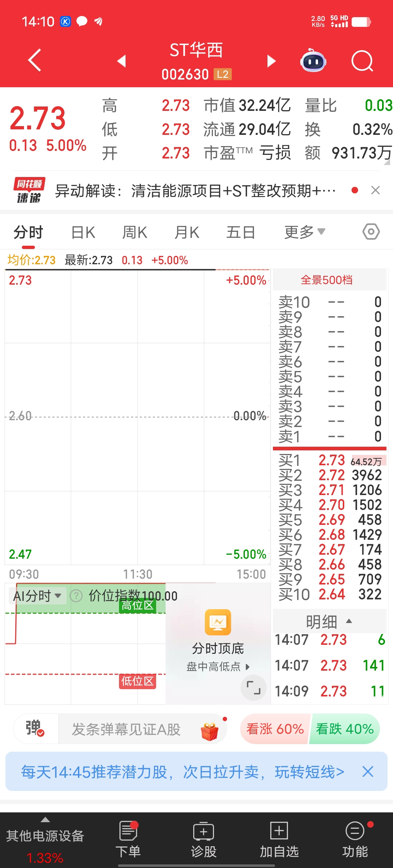
Task: Open 诊股 stock diagnosis
Action: click(x=203, y=839)
